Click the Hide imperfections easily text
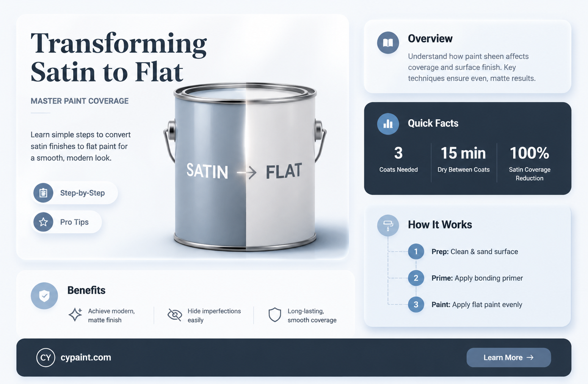Image resolution: width=588 pixels, height=384 pixels. click(214, 315)
